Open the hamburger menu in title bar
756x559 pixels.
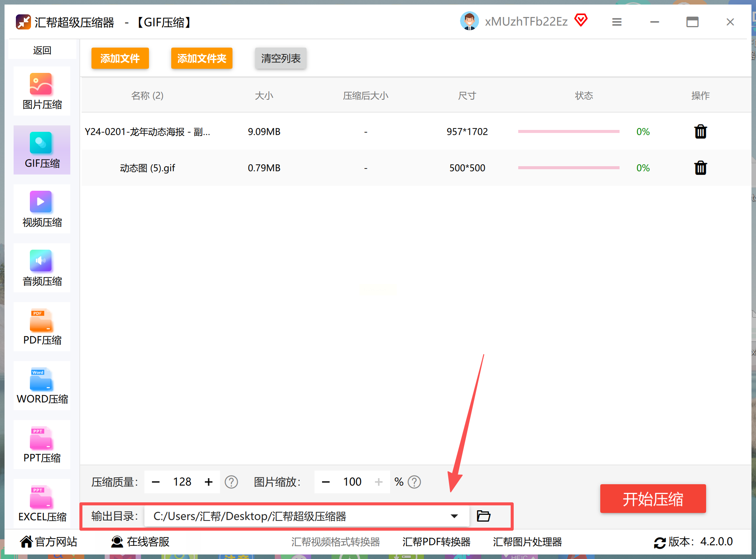tap(617, 22)
